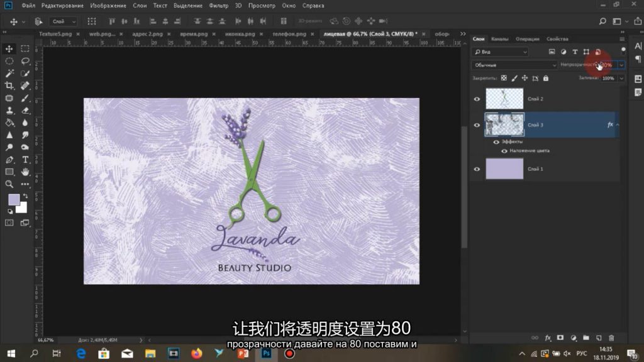
Task: Delete layer with trash icon
Action: coord(611,337)
